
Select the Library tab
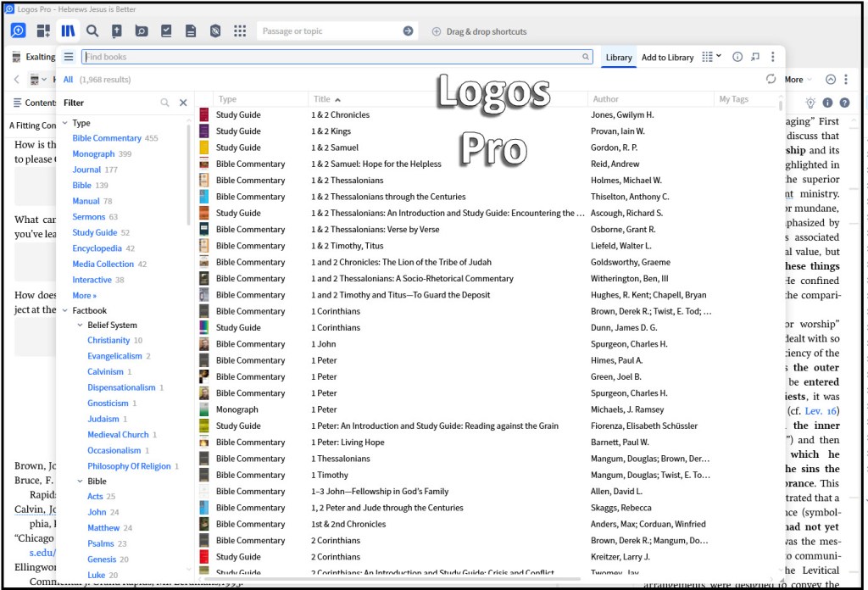(x=619, y=58)
